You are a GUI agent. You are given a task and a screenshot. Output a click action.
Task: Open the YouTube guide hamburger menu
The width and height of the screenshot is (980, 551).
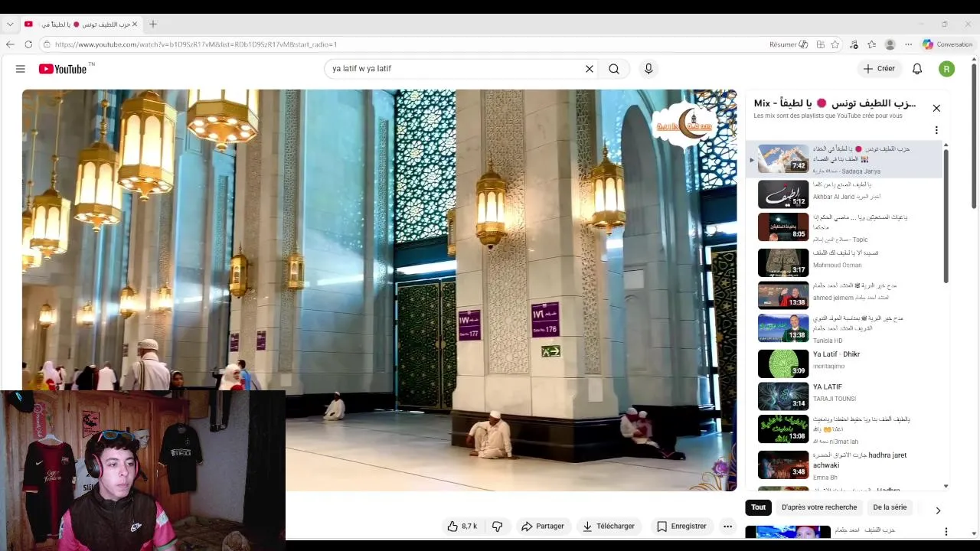coord(21,69)
